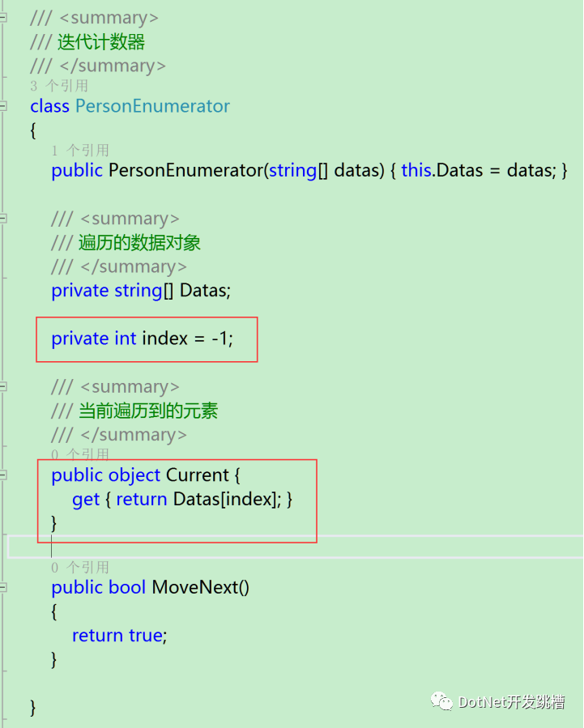Open the constructor's 1 reference CodeLens link
The height and width of the screenshot is (728, 584).
[80, 151]
